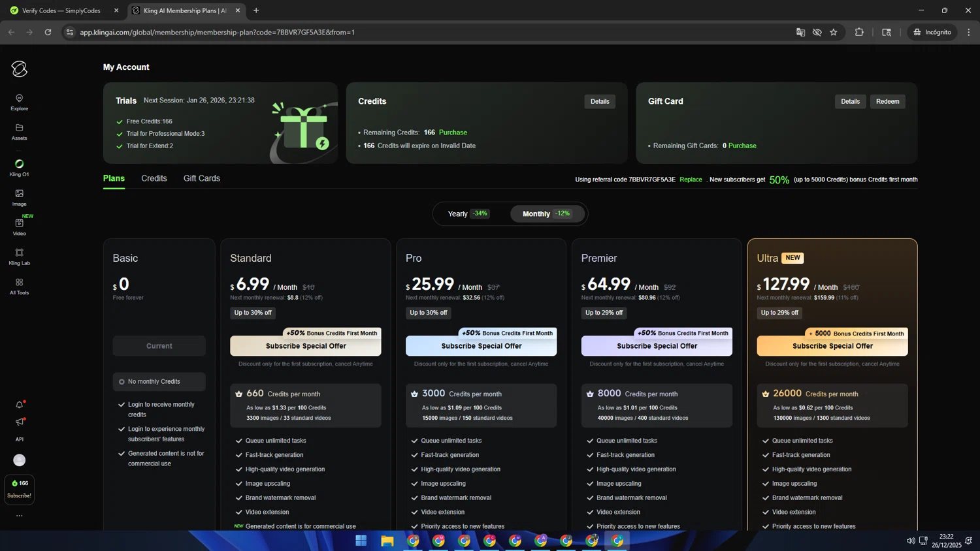
Task: Subscribe to Pro plan special offer
Action: (x=482, y=346)
